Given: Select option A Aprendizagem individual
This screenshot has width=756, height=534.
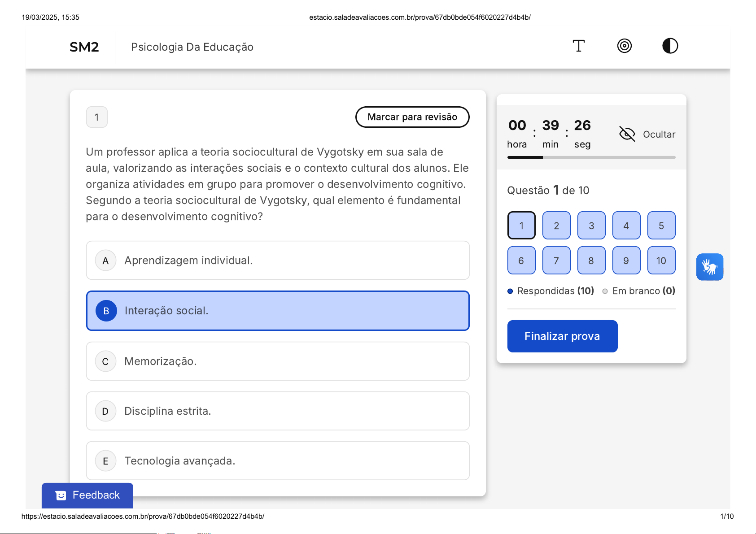Looking at the screenshot, I should click(277, 260).
